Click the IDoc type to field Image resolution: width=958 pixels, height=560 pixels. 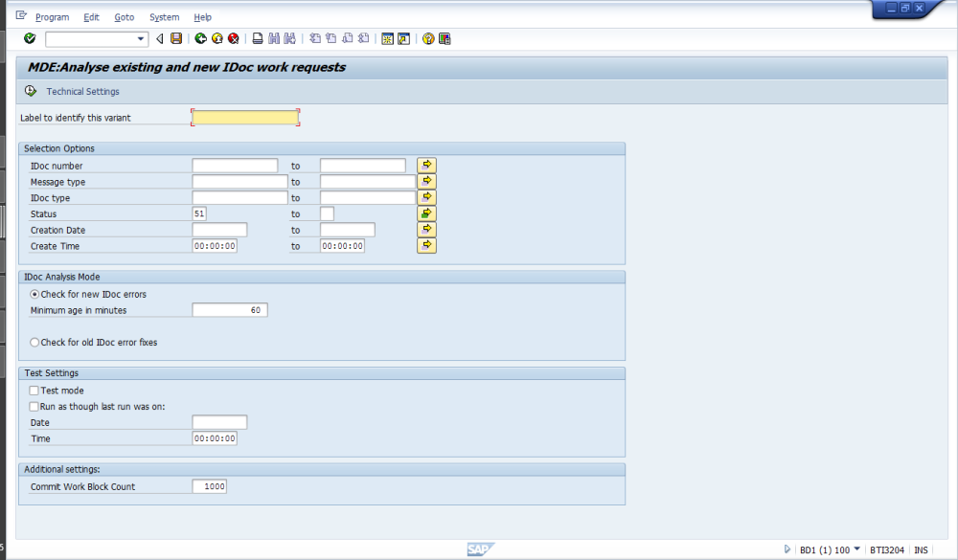point(368,197)
